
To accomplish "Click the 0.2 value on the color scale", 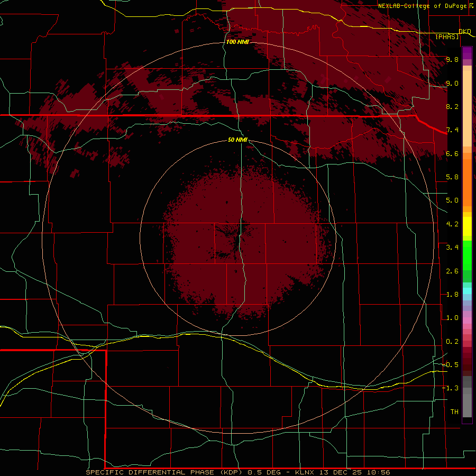I will pos(452,342).
